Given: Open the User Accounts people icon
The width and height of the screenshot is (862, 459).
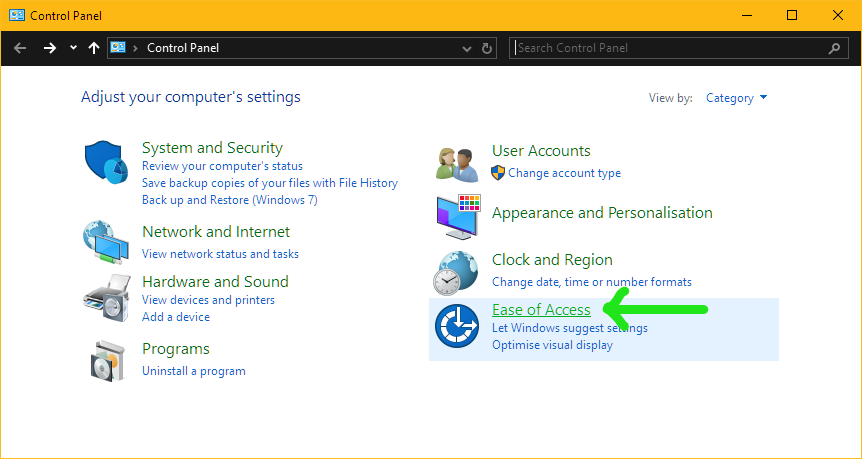Looking at the screenshot, I should pyautogui.click(x=456, y=164).
